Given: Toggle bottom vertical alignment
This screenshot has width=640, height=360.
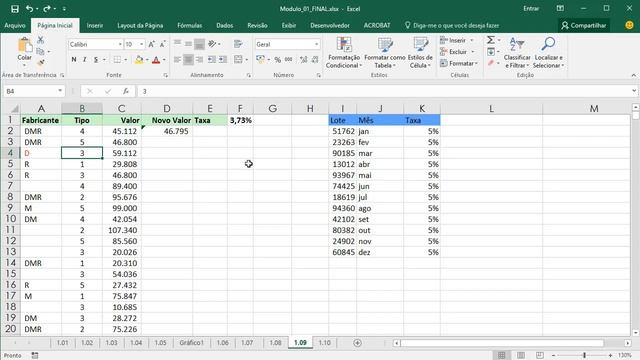Looking at the screenshot, I should pyautogui.click(x=199, y=44).
